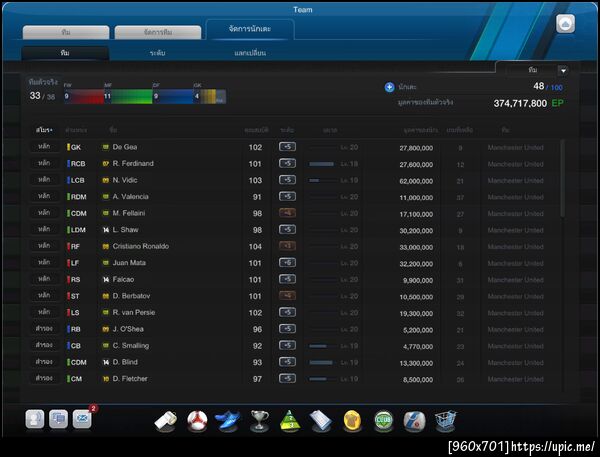This screenshot has width=600, height=457.
Task: Click the player list vertical scrollbar
Action: pos(562,178)
